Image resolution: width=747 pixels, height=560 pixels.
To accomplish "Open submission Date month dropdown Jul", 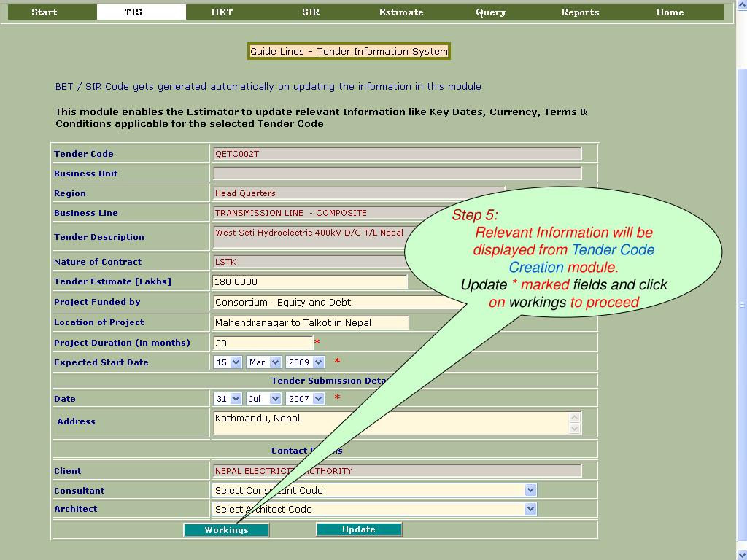I will [264, 399].
